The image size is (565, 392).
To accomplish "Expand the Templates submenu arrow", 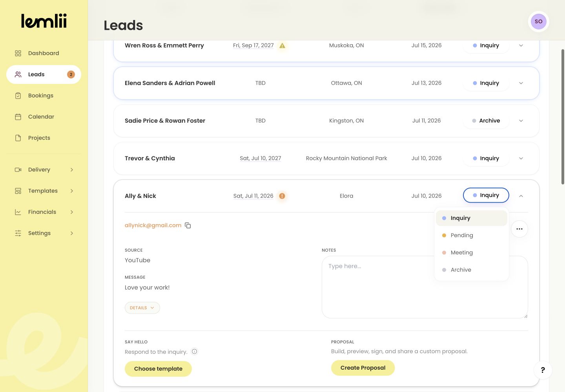I will coord(72,191).
